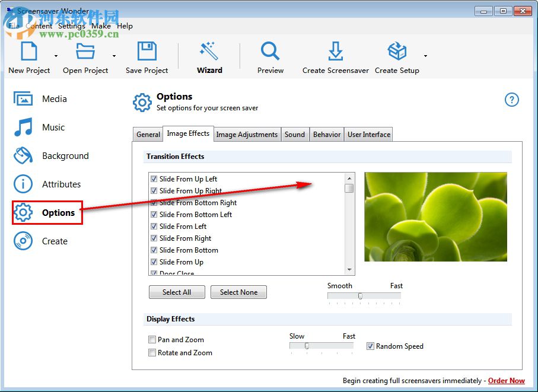Click the Select All button
Screen dimensions: 538x392
pyautogui.click(x=177, y=292)
